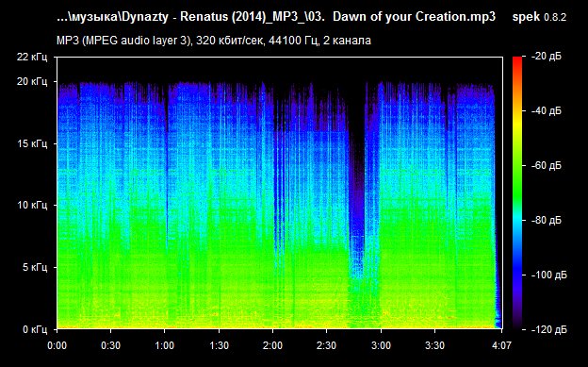Image resolution: width=588 pixels, height=367 pixels.
Task: Click the file path title text
Action: coord(276,17)
